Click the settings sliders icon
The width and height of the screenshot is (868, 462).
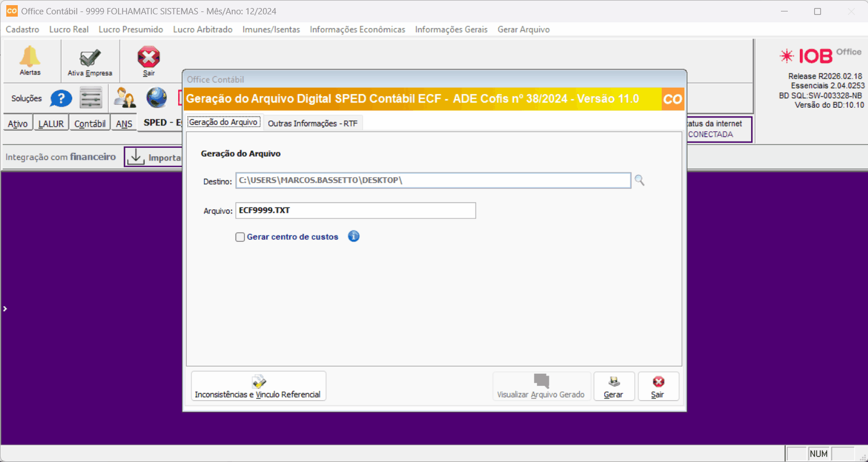(x=91, y=99)
